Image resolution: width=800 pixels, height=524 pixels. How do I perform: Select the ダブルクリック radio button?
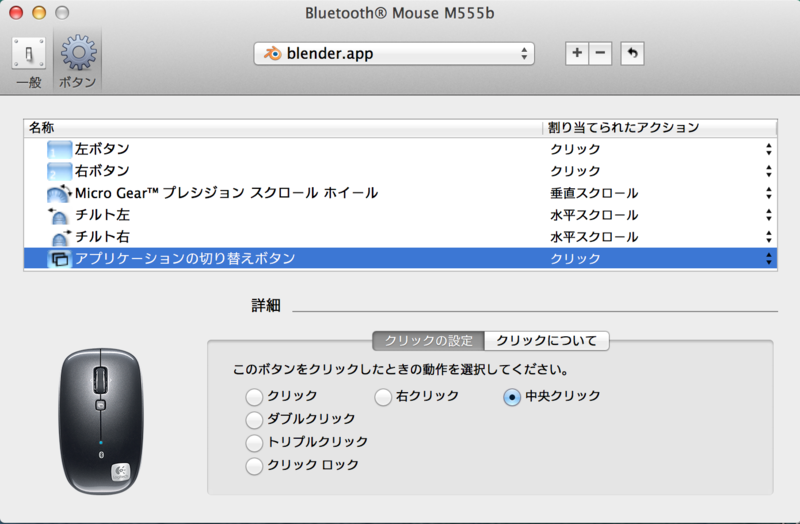tap(254, 419)
